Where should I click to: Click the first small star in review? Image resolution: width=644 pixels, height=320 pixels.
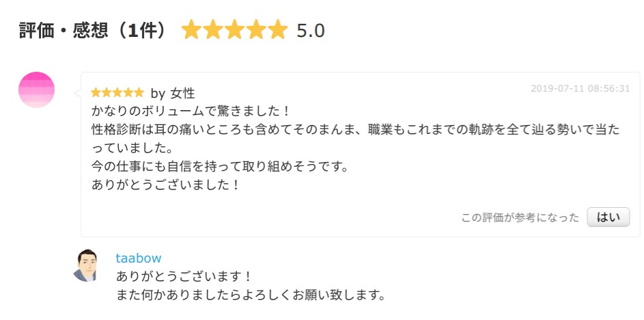coord(96,92)
